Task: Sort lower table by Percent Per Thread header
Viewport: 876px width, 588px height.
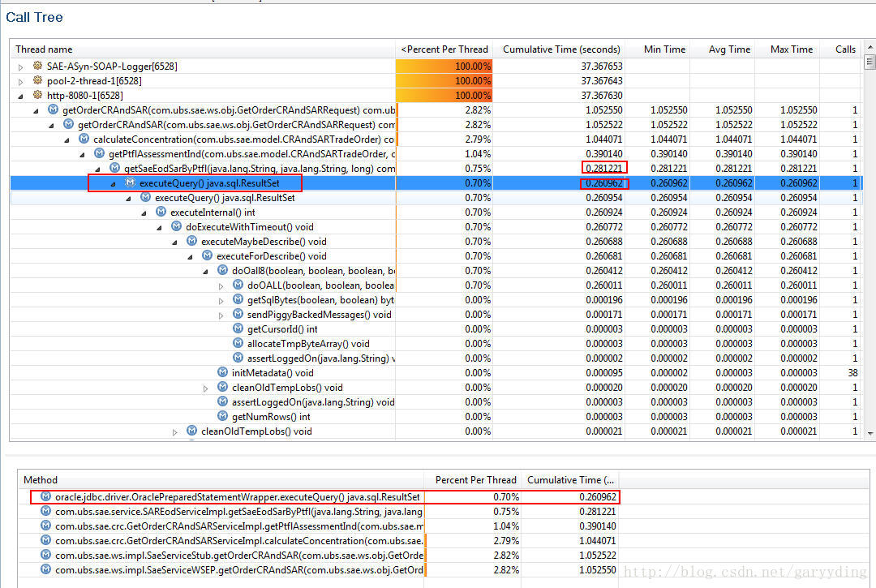Action: point(473,479)
